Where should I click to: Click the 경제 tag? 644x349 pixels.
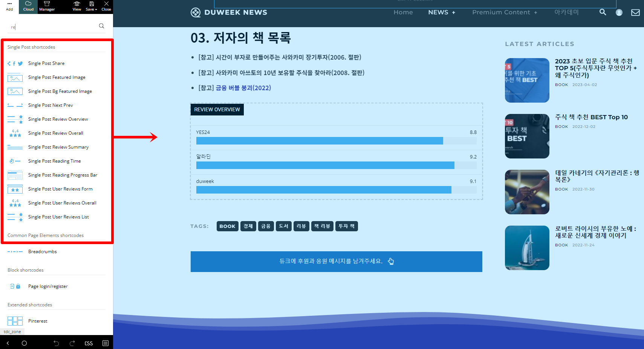248,226
